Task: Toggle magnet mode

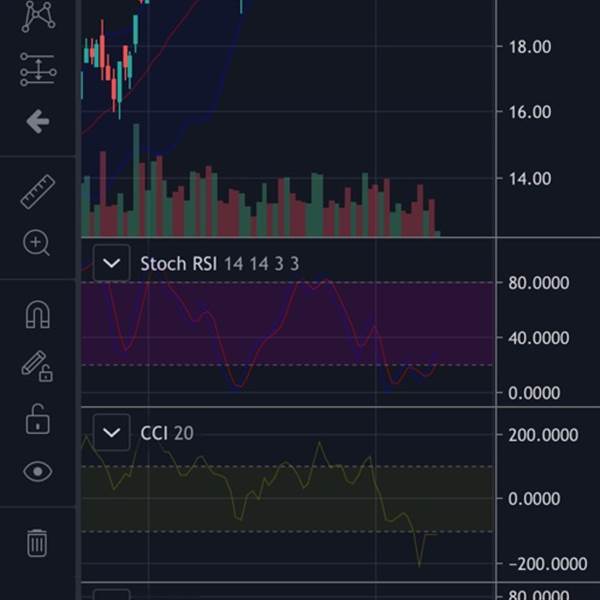Action: point(38,315)
